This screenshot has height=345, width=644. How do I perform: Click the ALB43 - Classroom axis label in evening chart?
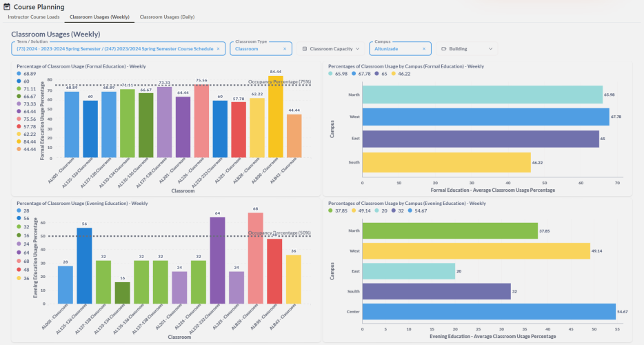(x=283, y=317)
